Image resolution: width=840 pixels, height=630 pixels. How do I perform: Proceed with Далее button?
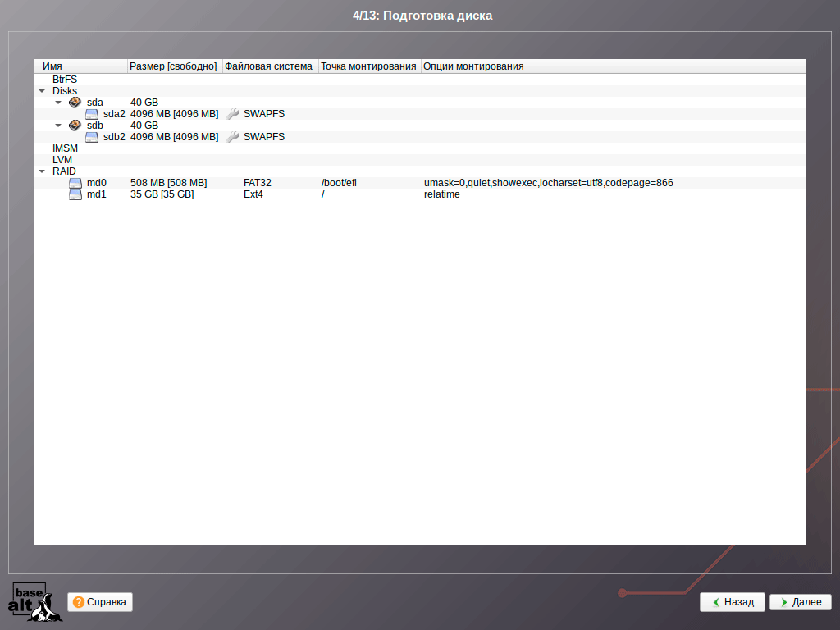pos(801,602)
